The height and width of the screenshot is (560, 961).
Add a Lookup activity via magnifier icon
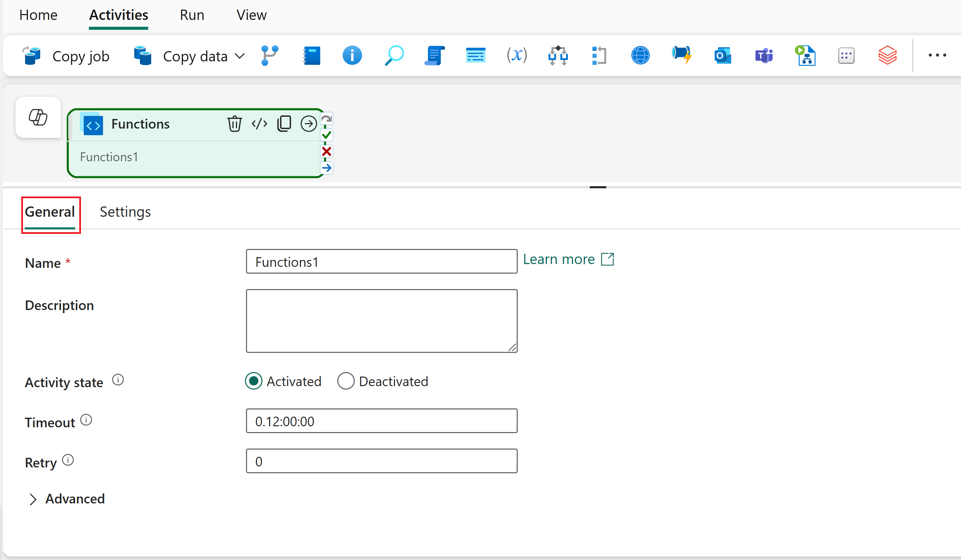(x=394, y=56)
